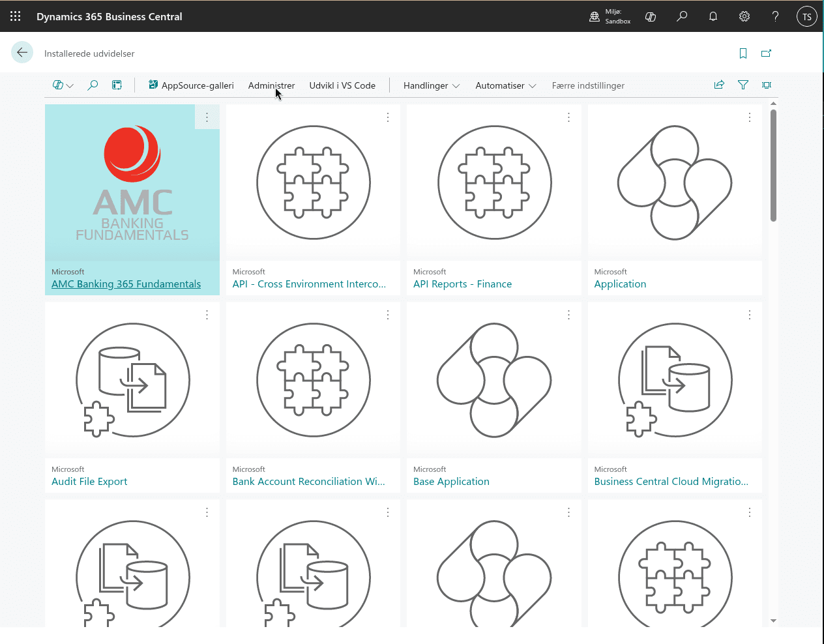824x644 pixels.
Task: Select the Administrer action
Action: (271, 85)
